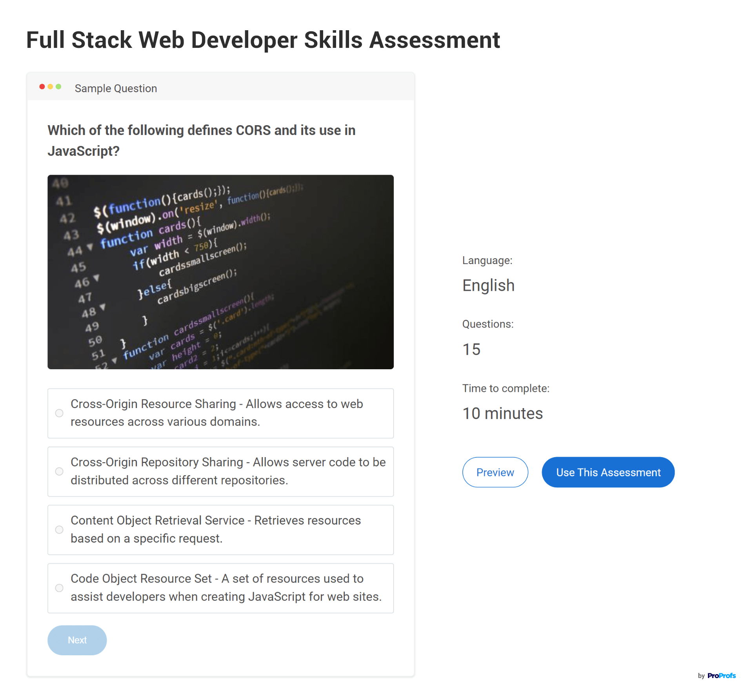Click the questions count 15

pos(471,350)
